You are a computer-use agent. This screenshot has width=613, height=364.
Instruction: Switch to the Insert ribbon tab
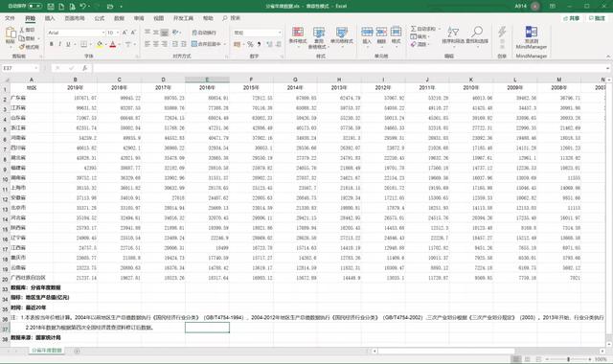[50, 18]
